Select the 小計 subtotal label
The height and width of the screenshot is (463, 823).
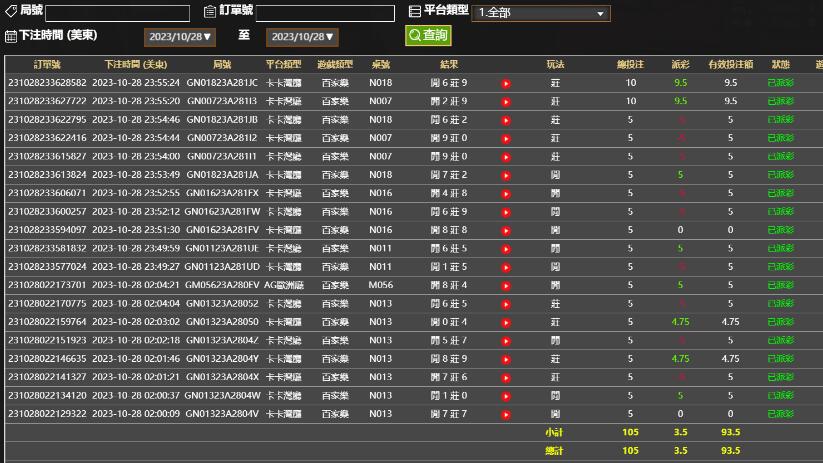(x=554, y=432)
